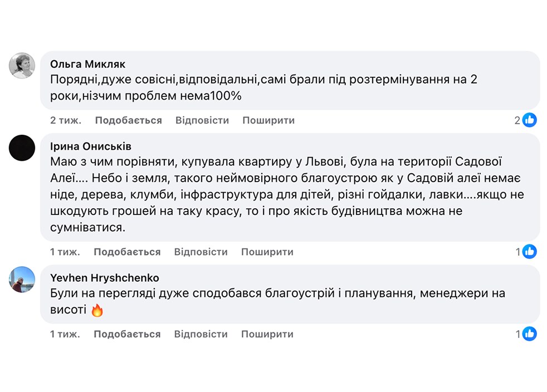547x392 pixels.
Task: Open the Yevhen Hryshchenko name link
Action: coord(105,278)
